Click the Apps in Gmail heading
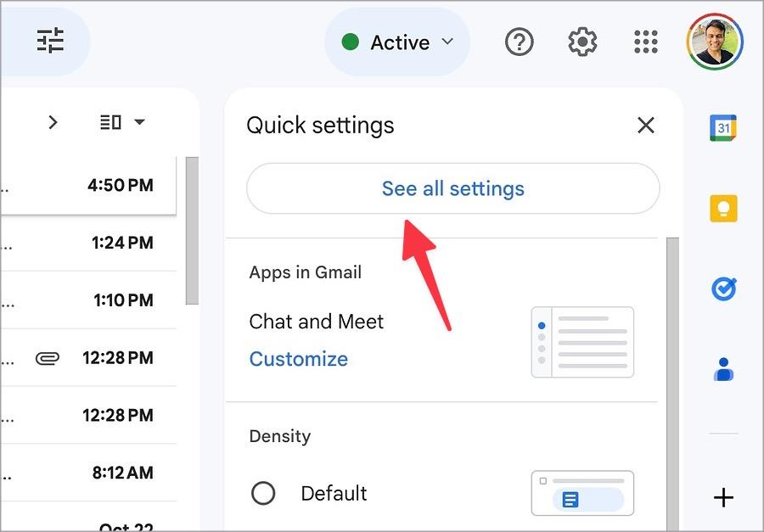 (306, 272)
